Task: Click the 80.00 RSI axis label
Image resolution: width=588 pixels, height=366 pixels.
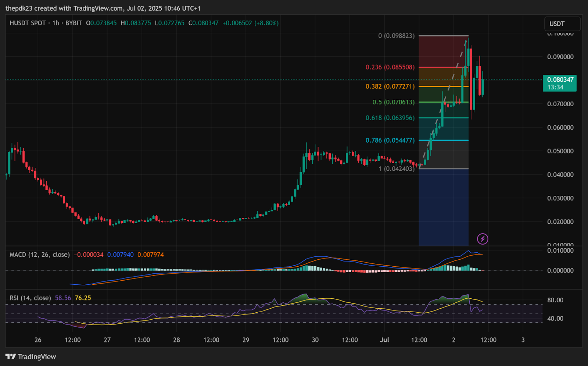Action: click(x=555, y=300)
